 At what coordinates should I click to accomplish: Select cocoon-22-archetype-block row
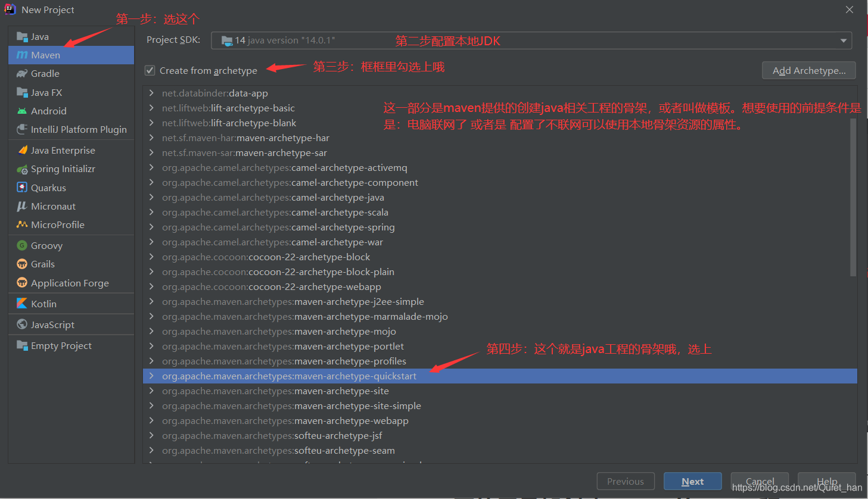500,257
